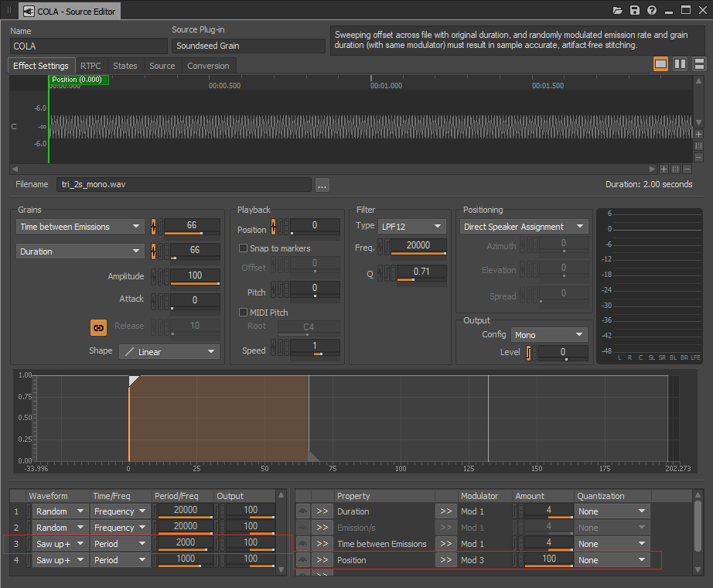Viewport: 713px width, 588px height.
Task: Open the Conversion tab
Action: coord(208,66)
